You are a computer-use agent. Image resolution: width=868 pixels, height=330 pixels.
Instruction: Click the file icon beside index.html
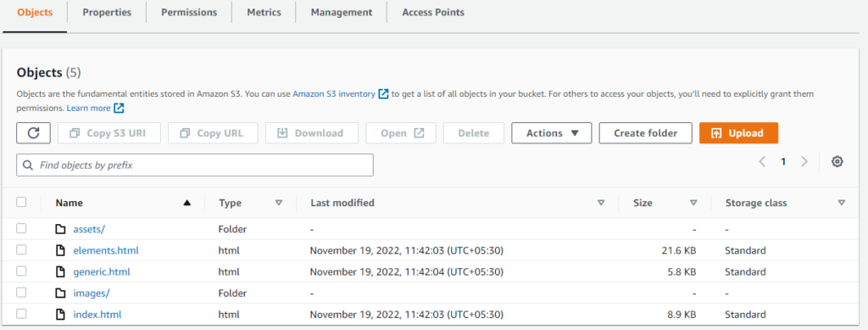(61, 315)
